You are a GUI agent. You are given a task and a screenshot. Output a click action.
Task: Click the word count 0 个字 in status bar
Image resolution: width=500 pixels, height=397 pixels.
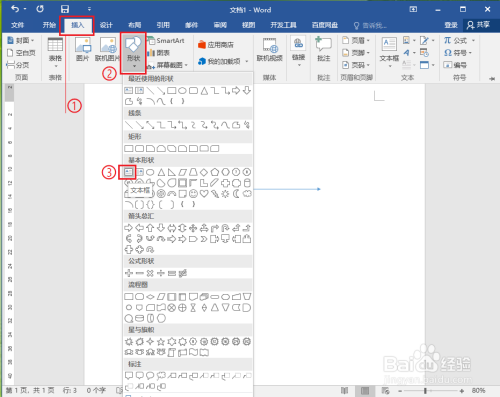click(96, 390)
